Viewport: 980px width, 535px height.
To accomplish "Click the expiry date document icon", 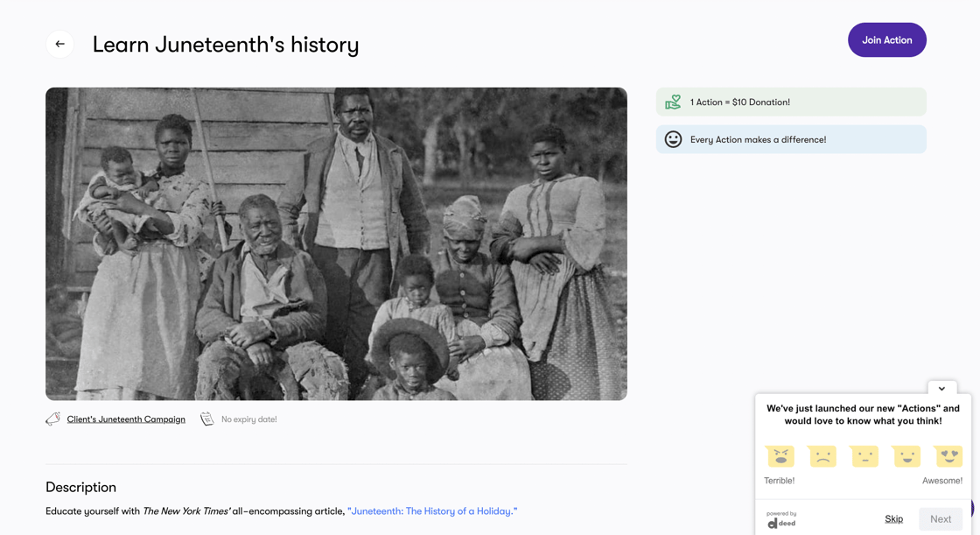I will (207, 419).
